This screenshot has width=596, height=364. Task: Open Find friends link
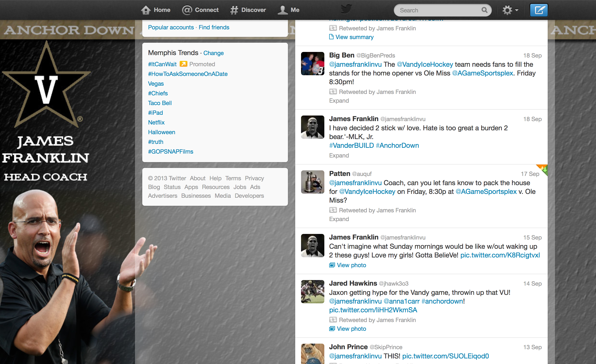214,27
